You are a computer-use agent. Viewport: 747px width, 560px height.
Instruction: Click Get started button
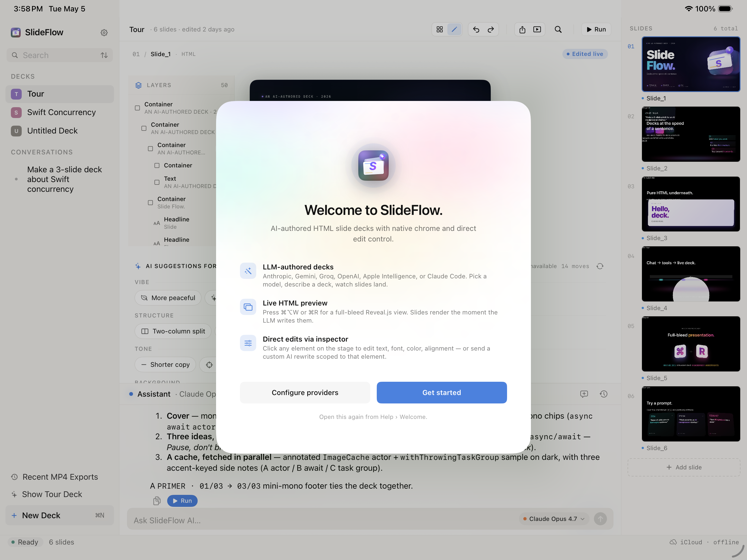[442, 393]
